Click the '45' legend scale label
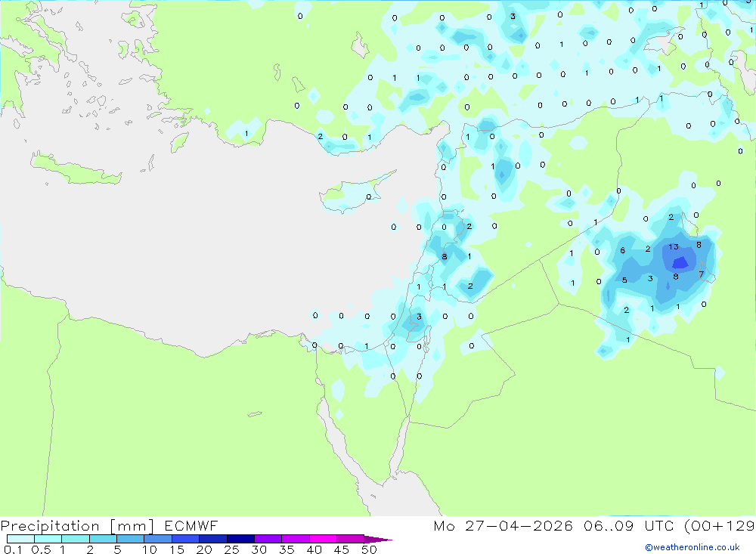The width and height of the screenshot is (756, 554). (342, 549)
